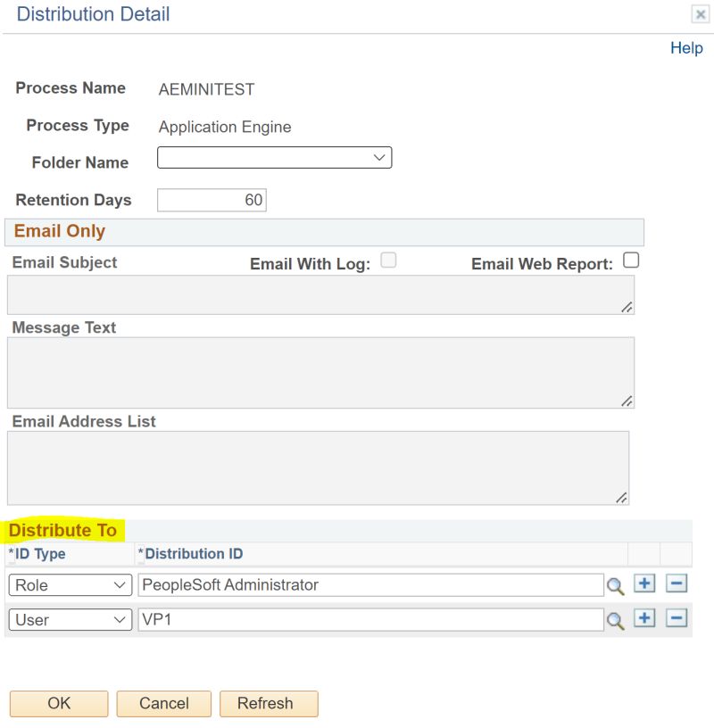714x728 pixels.
Task: Close the Distribution Detail dialog
Action: point(700,14)
